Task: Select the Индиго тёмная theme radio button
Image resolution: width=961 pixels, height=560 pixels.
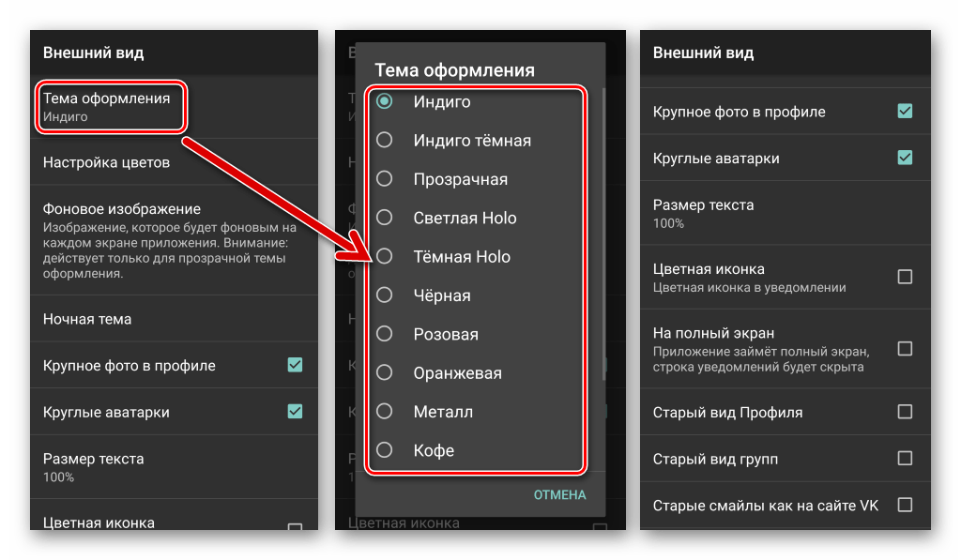Action: (x=384, y=141)
